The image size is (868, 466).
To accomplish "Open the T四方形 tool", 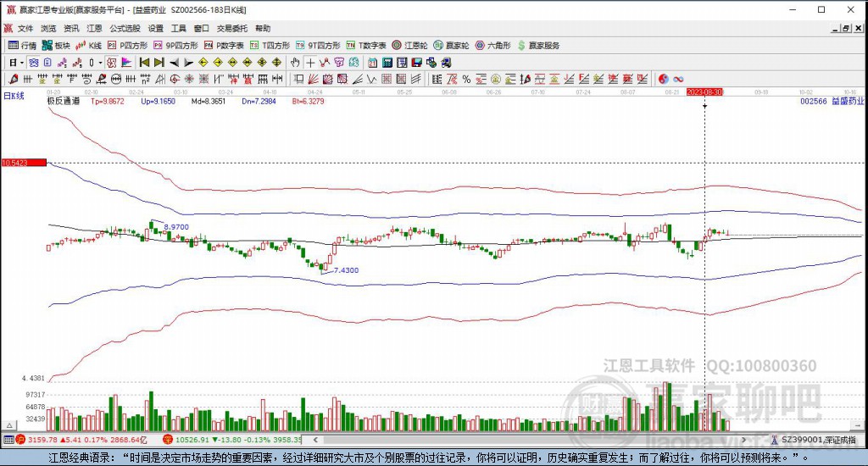I will (270, 46).
